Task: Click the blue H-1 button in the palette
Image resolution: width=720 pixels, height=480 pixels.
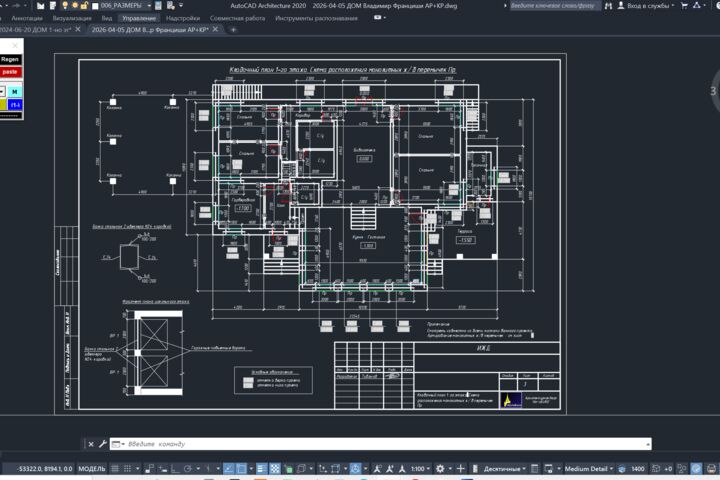Action: coord(15,105)
